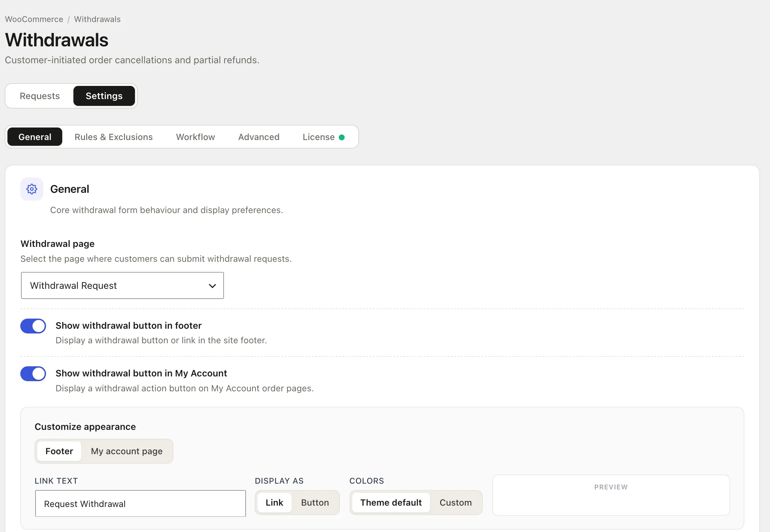Choose Custom colors option
Screen dimensions: 770x532
(x=456, y=503)
